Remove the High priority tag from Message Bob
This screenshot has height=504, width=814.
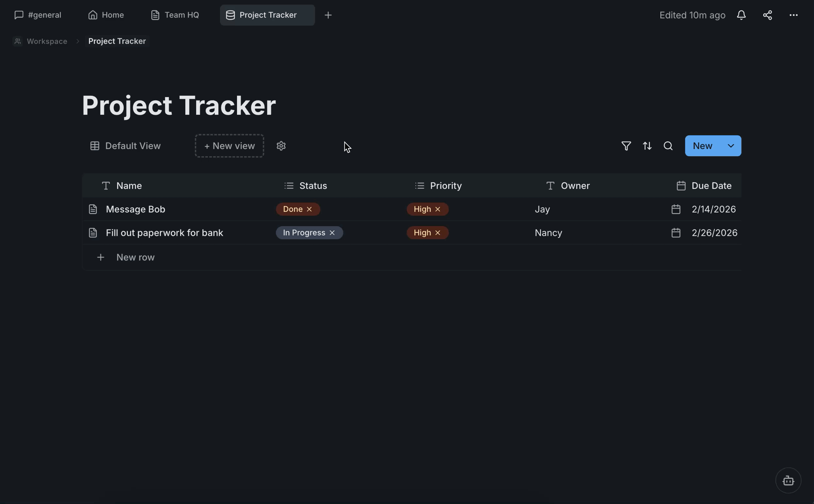click(x=438, y=209)
